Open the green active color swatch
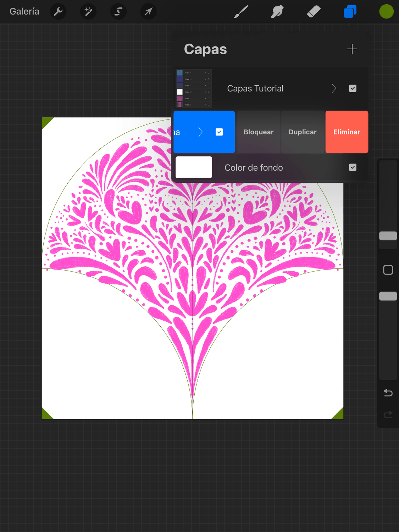Viewport: 399px width, 532px height. tap(386, 12)
